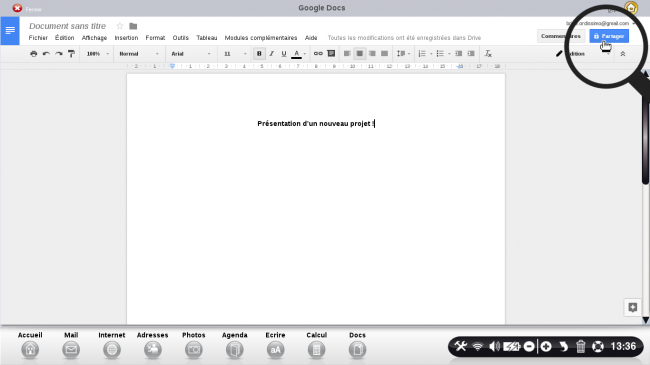Open the Google Docs home icon
Viewport: 650px width, 365px height.
pos(10,31)
